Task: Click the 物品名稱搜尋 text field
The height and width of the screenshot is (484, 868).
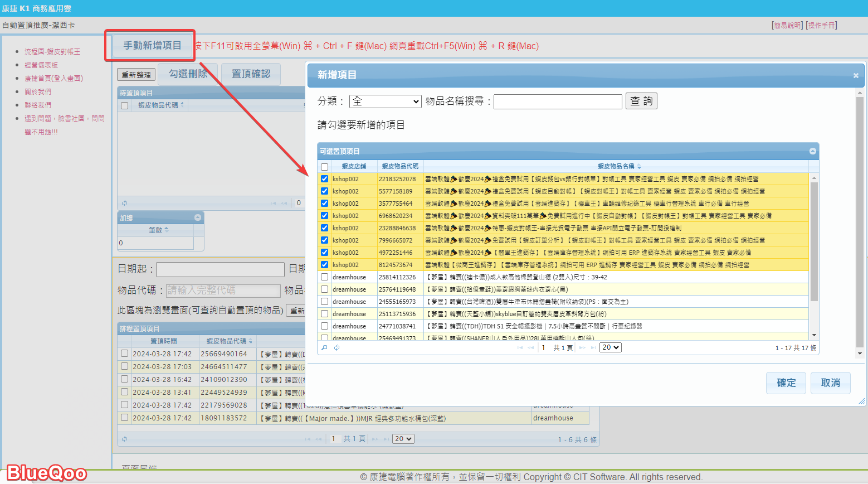Action: 558,101
